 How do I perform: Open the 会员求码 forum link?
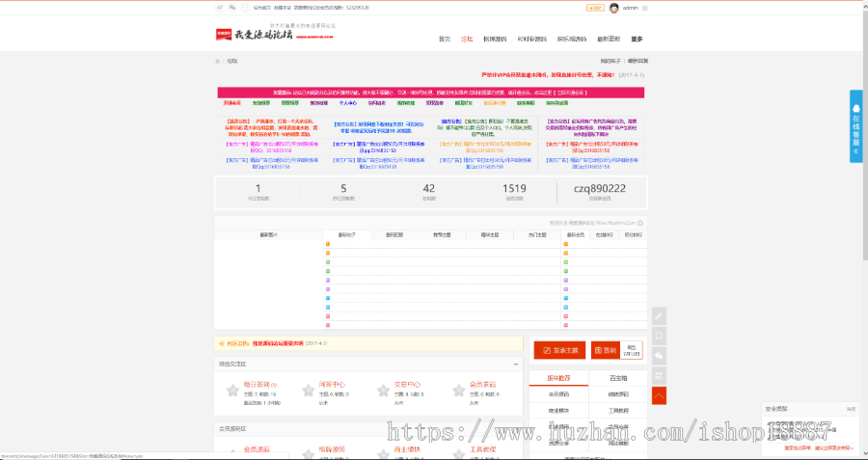483,384
